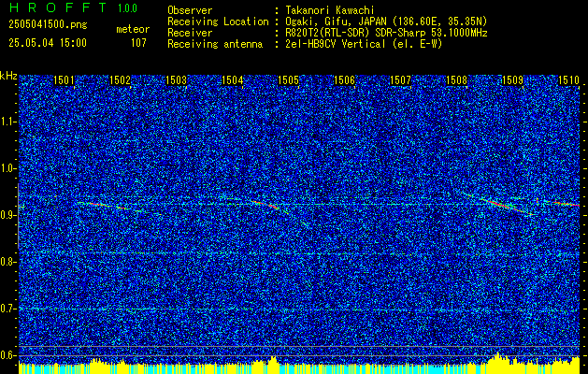
Task: Click the 1.0 frequency axis label
Action: [x=7, y=168]
